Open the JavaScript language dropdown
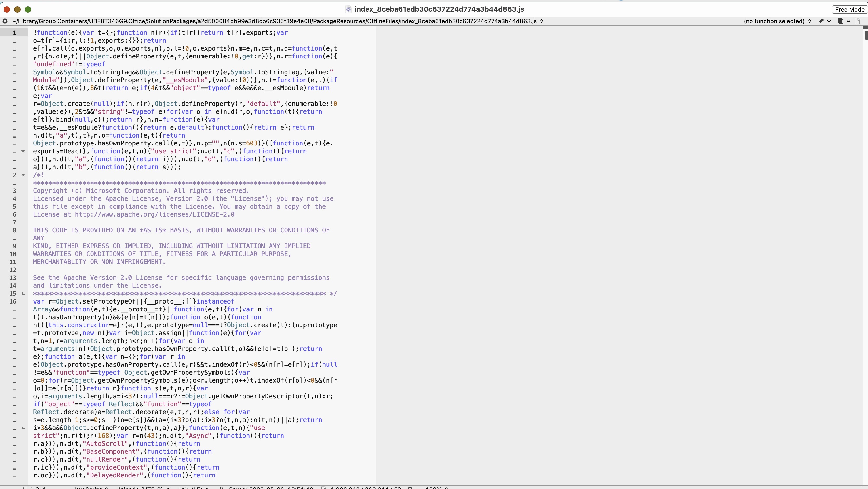Image resolution: width=868 pixels, height=489 pixels. click(90, 488)
